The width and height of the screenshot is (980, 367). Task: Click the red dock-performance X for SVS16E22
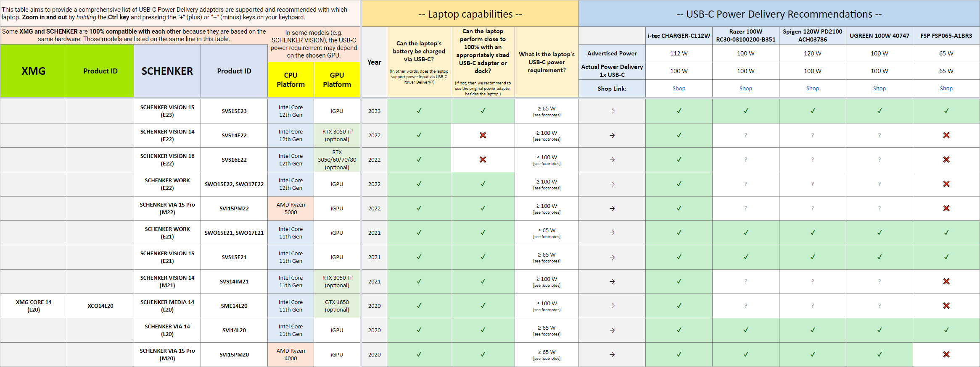pos(483,160)
